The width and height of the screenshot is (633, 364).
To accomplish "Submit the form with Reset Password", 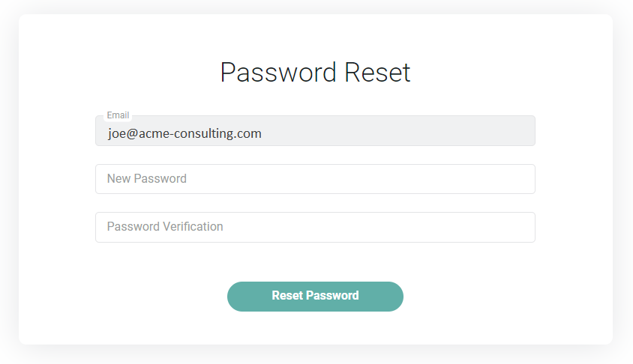I will [x=315, y=296].
